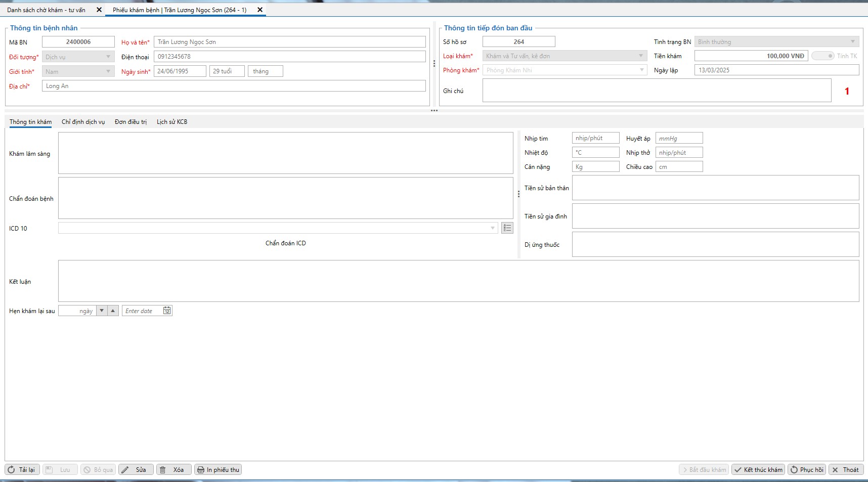The width and height of the screenshot is (868, 482).
Task: Switch to Lịch sử KCB tab
Action: point(172,122)
